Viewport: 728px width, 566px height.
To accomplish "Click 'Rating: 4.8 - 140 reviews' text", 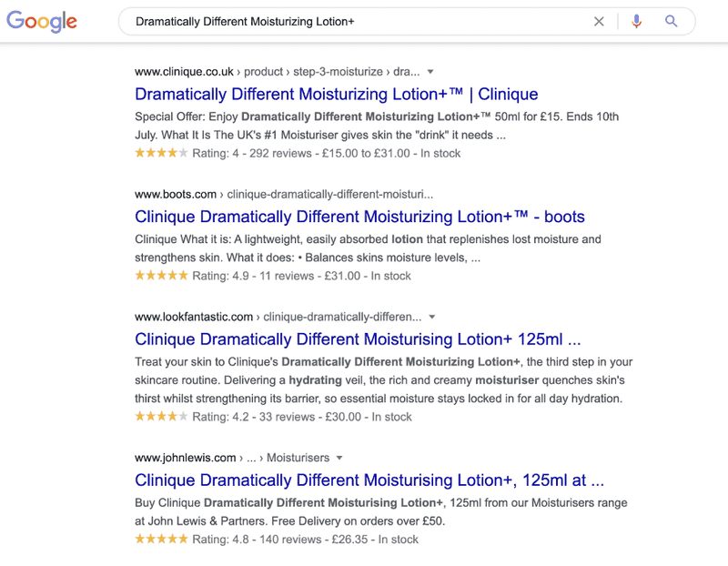I will tap(257, 540).
